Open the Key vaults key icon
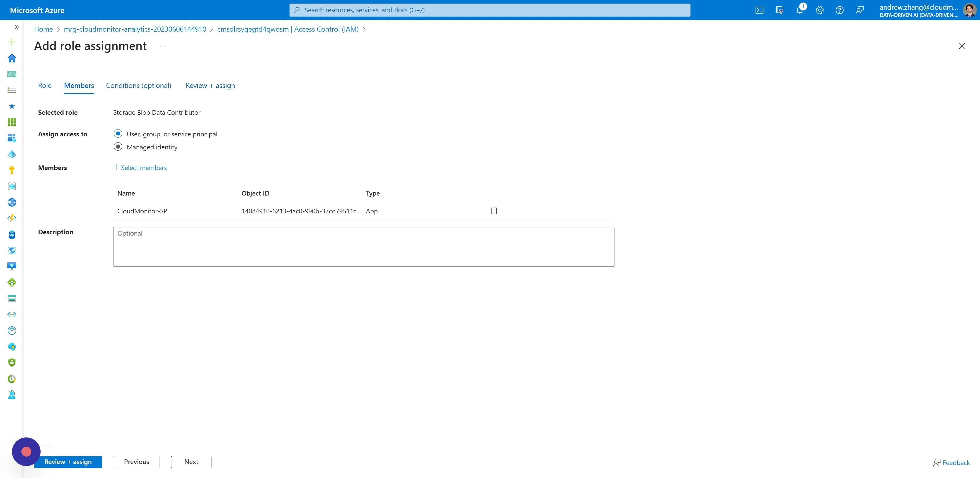Image resolution: width=980 pixels, height=478 pixels. click(12, 170)
